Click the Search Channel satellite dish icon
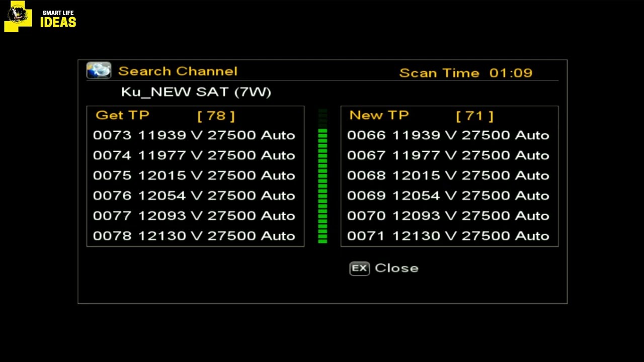644x362 pixels. point(99,70)
